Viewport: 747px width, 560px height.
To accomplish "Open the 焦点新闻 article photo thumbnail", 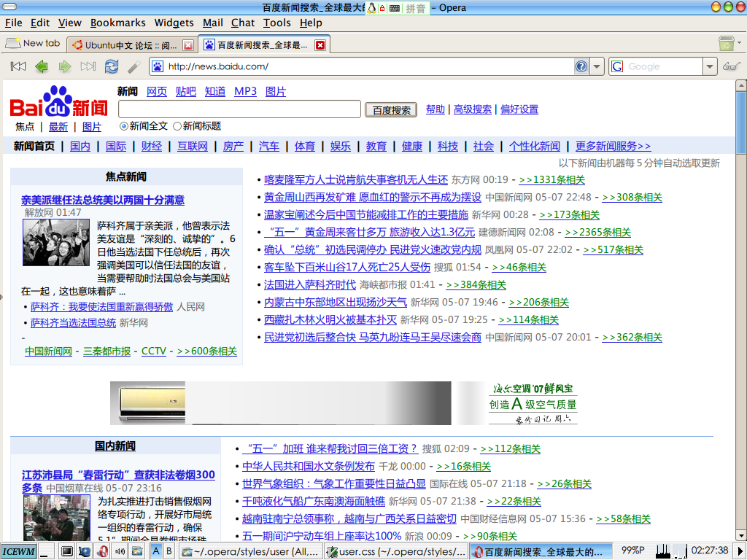I will (56, 242).
